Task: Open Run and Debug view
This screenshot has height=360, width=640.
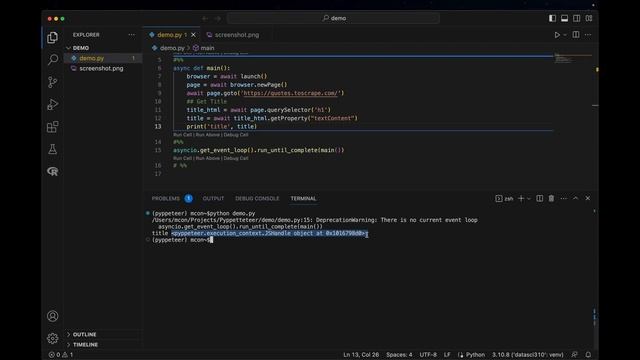Action: (53, 104)
